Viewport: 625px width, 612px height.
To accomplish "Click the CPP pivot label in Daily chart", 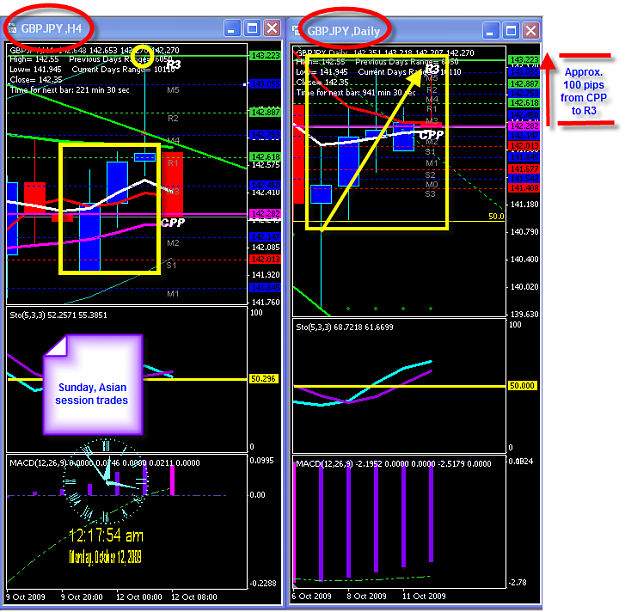I will pos(431,135).
